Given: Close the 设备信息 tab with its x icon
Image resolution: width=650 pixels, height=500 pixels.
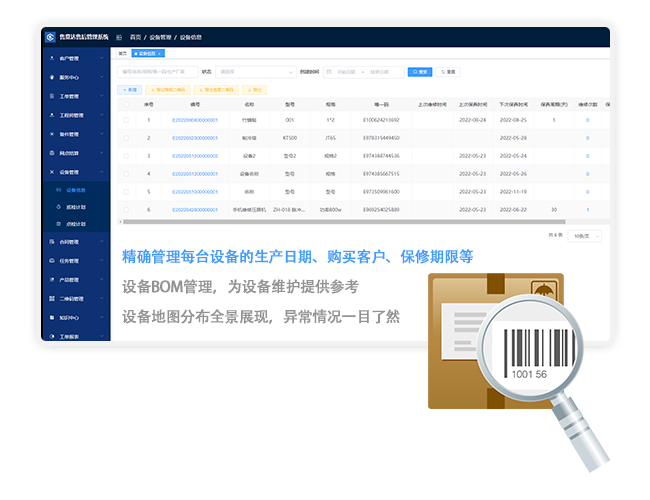Looking at the screenshot, I should (160, 53).
